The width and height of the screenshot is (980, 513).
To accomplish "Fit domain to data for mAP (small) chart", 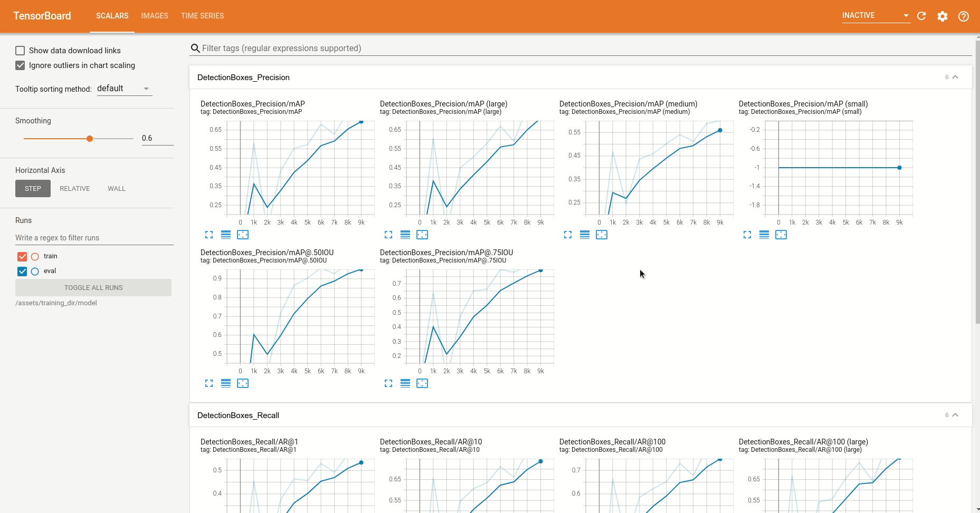I will pyautogui.click(x=781, y=235).
